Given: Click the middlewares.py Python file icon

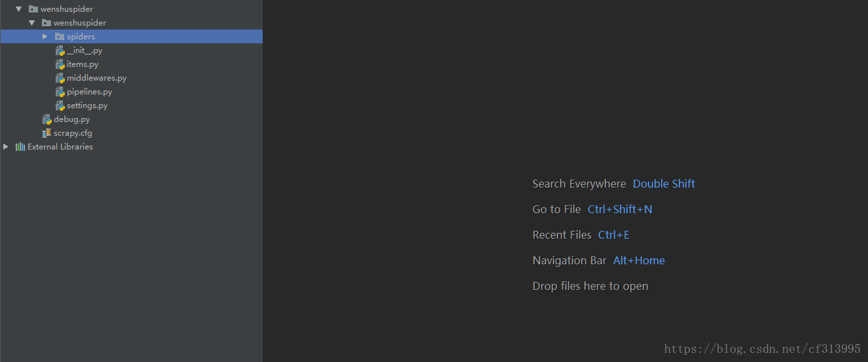Looking at the screenshot, I should (x=60, y=78).
